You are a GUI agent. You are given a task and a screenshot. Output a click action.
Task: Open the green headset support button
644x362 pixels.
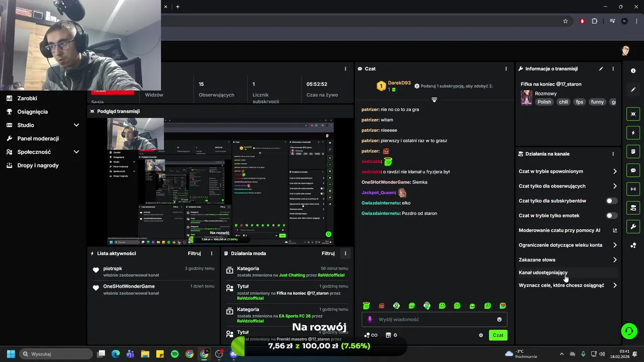pyautogui.click(x=629, y=331)
